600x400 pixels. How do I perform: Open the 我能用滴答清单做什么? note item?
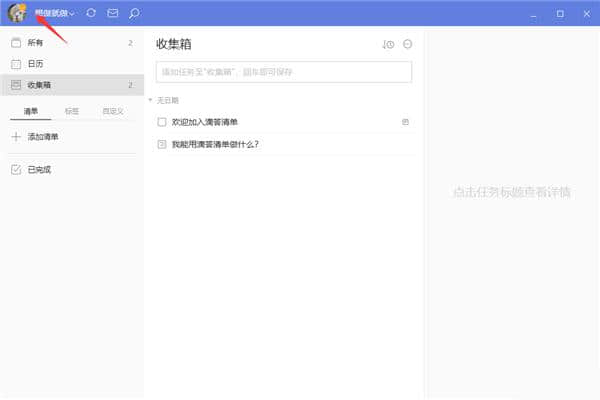[x=215, y=144]
